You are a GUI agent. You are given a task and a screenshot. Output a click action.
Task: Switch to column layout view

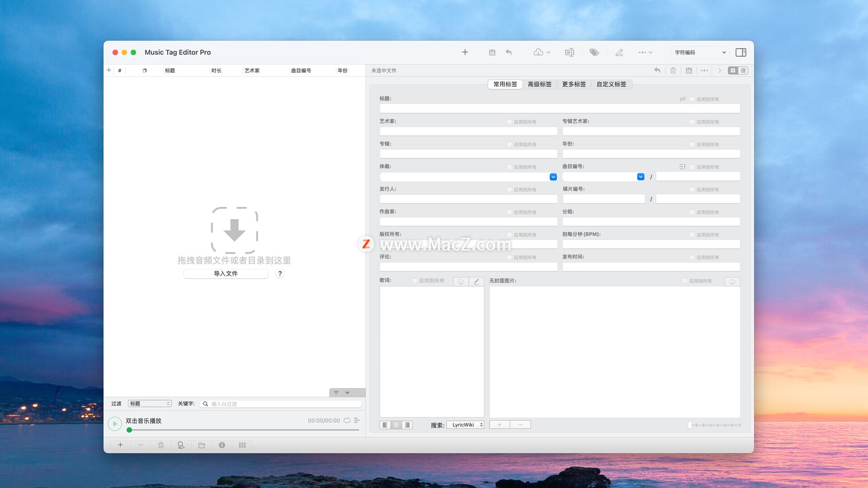[x=733, y=70]
